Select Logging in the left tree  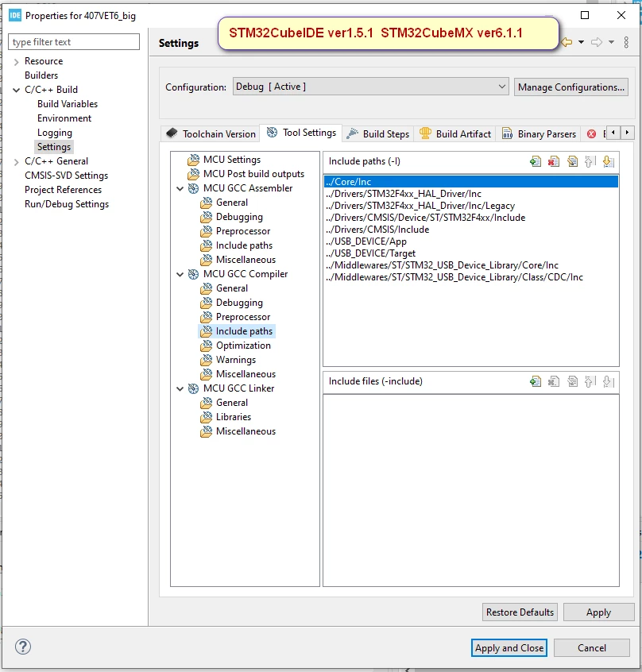(55, 133)
